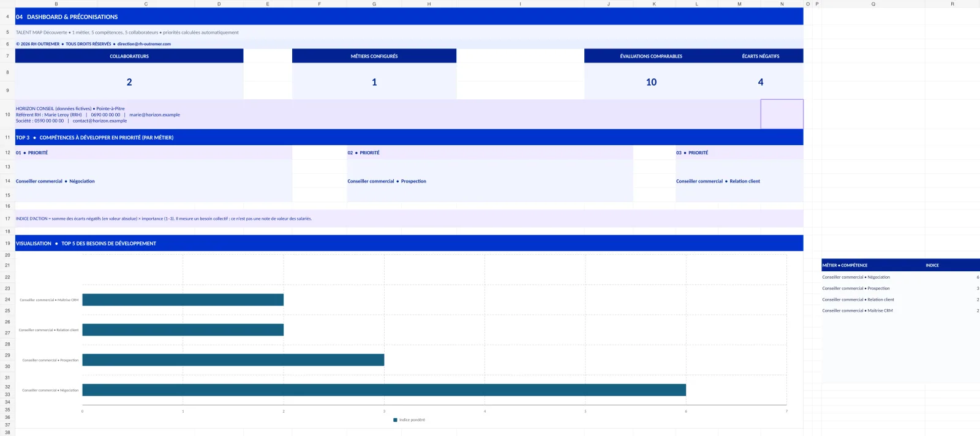
Task: Click the Relation client bar in the chart
Action: click(x=183, y=329)
